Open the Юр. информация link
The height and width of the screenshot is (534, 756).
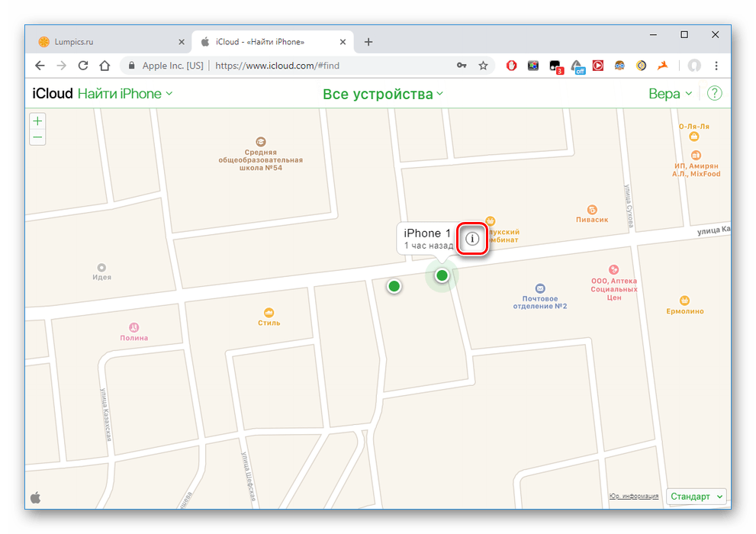click(633, 496)
